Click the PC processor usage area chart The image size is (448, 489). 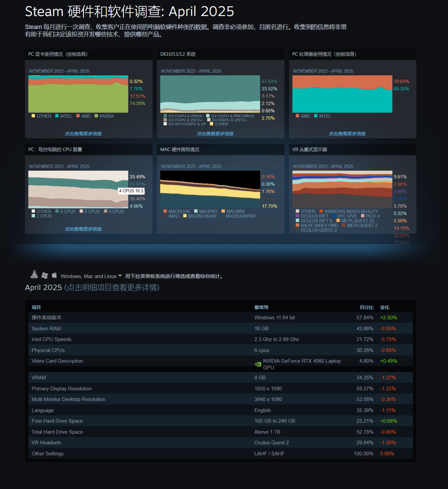coord(342,94)
